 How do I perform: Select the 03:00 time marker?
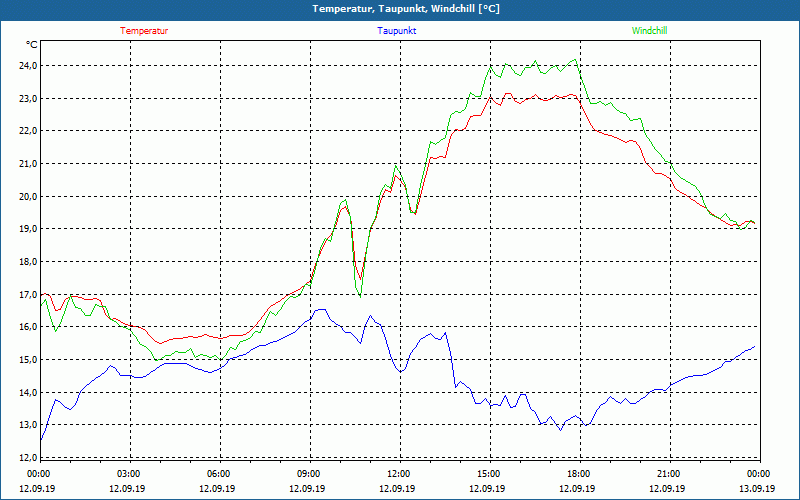(129, 474)
